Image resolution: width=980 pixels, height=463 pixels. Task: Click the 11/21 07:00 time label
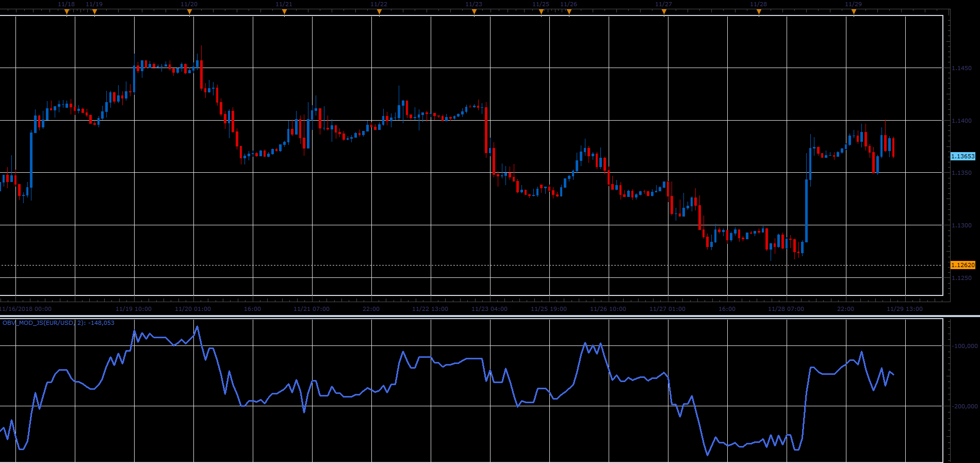click(x=312, y=309)
